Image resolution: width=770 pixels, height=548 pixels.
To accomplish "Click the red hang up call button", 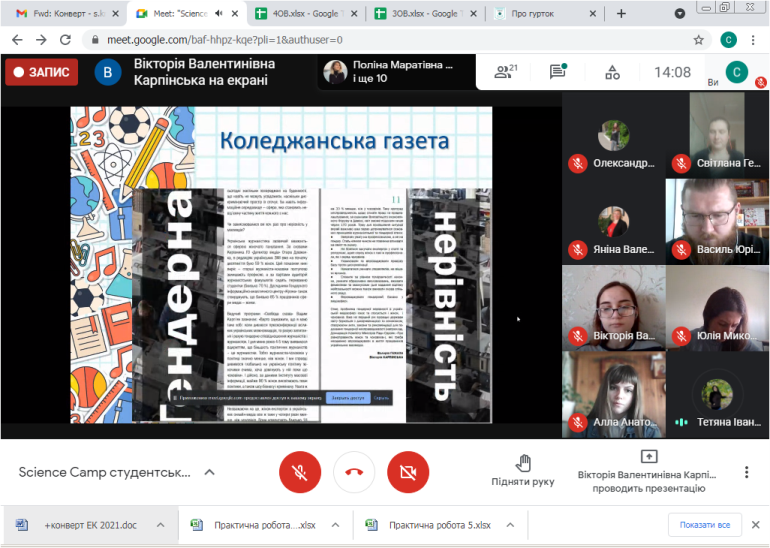I will pyautogui.click(x=353, y=471).
